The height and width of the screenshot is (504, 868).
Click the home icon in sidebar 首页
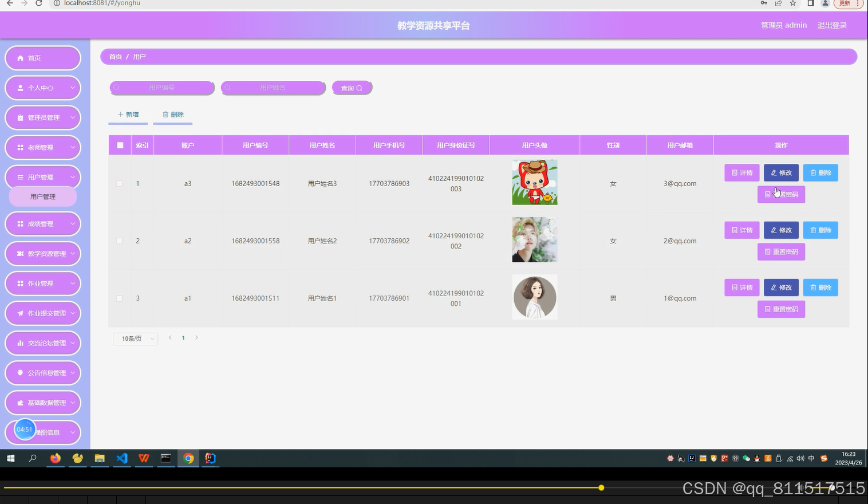tap(21, 58)
